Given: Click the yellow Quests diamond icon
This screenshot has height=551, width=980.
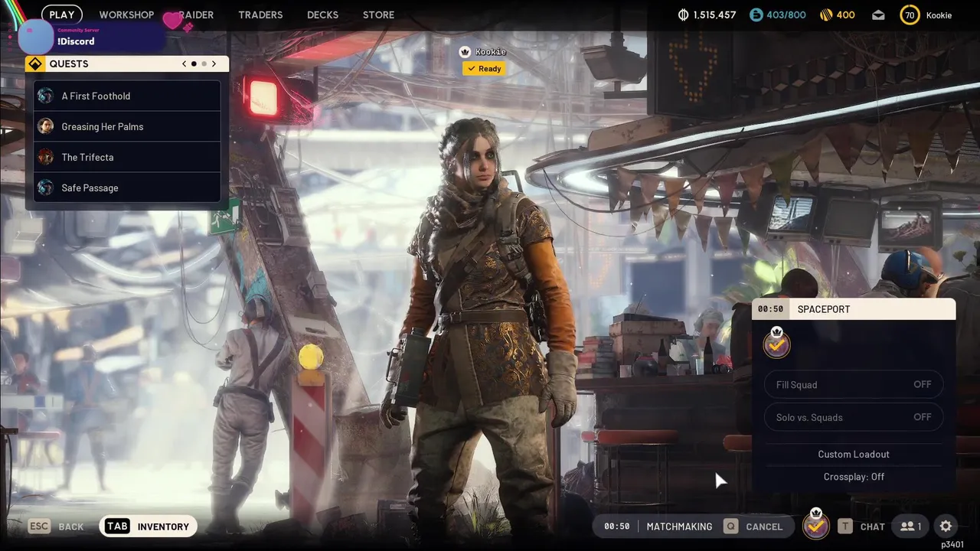Looking at the screenshot, I should click(x=35, y=64).
